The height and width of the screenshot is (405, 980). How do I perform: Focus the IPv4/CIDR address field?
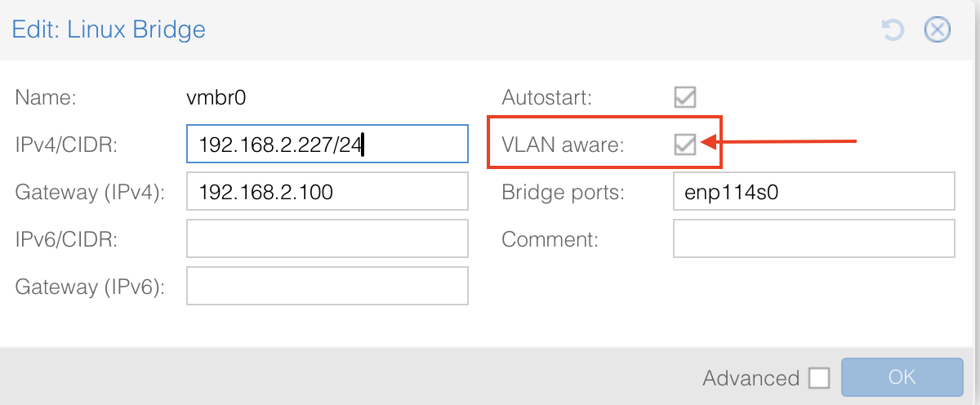327,144
